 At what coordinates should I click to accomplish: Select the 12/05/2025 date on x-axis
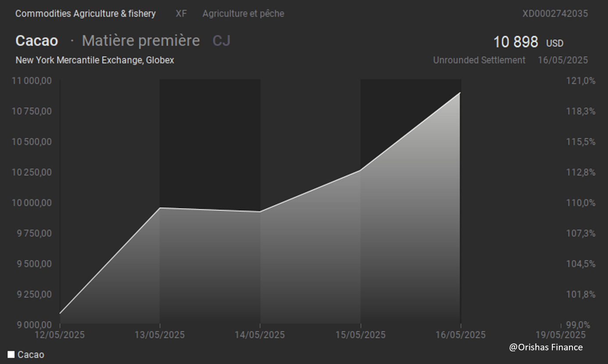60,335
